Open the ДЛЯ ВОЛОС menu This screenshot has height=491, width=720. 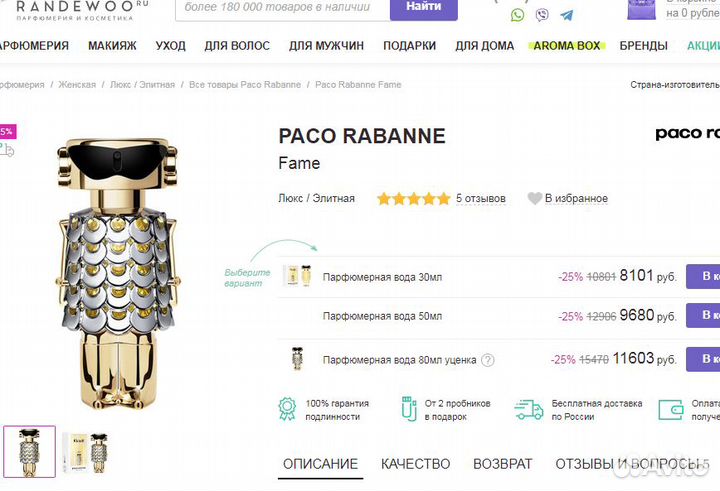pyautogui.click(x=237, y=46)
